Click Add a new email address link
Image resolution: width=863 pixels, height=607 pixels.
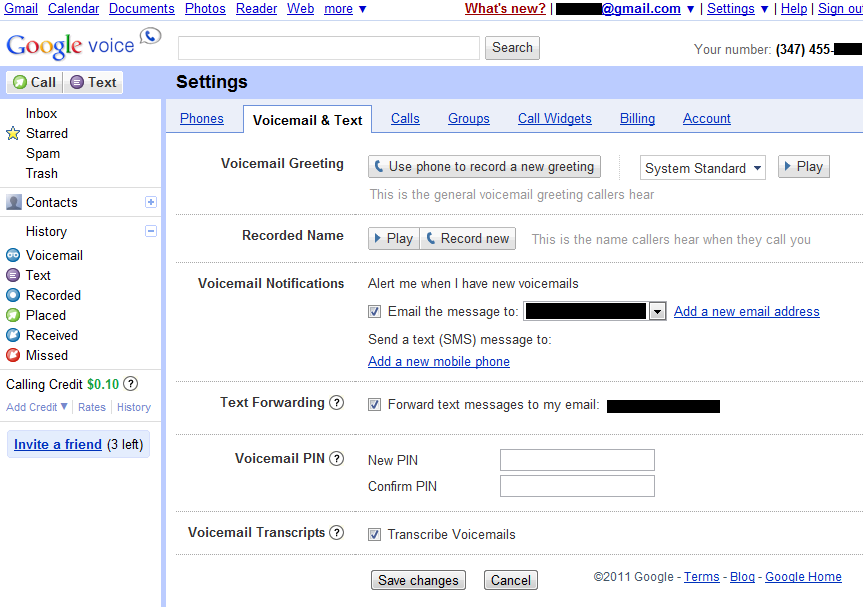coord(747,311)
